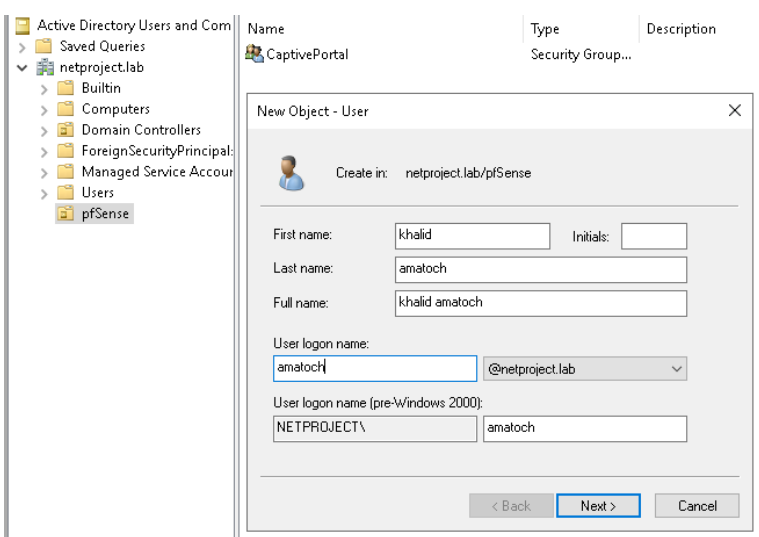Select the pfSense OU icon
This screenshot has width=759, height=537.
click(x=65, y=213)
